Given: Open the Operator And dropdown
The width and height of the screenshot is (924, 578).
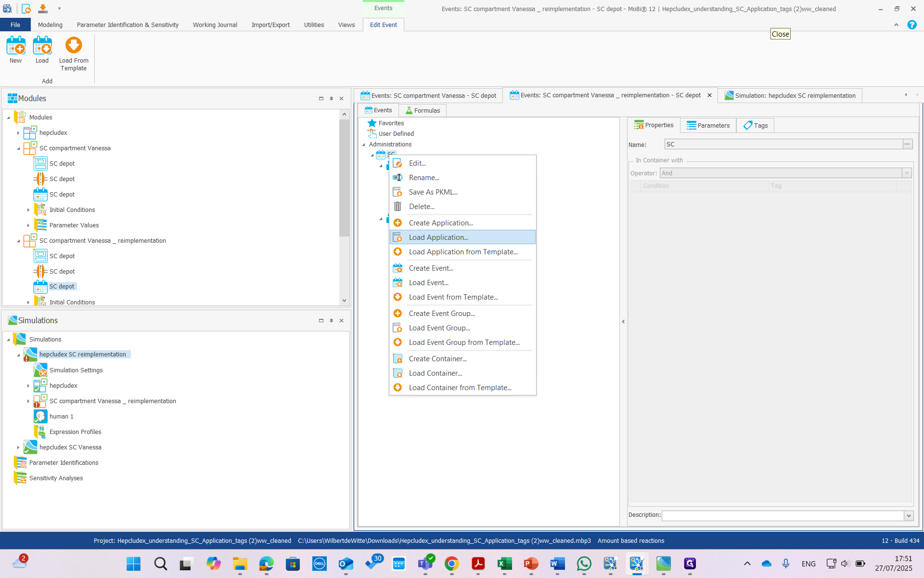Looking at the screenshot, I should (x=907, y=173).
